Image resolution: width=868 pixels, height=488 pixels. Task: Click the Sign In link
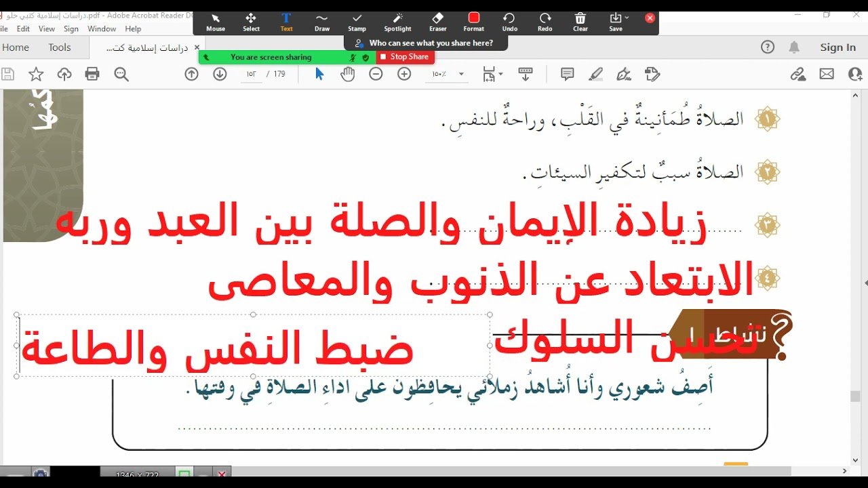pyautogui.click(x=837, y=47)
